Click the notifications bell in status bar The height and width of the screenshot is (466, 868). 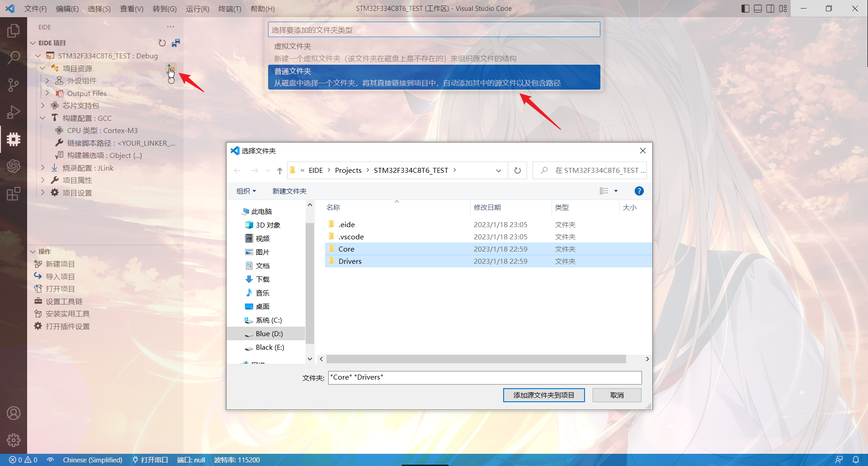coord(856,460)
